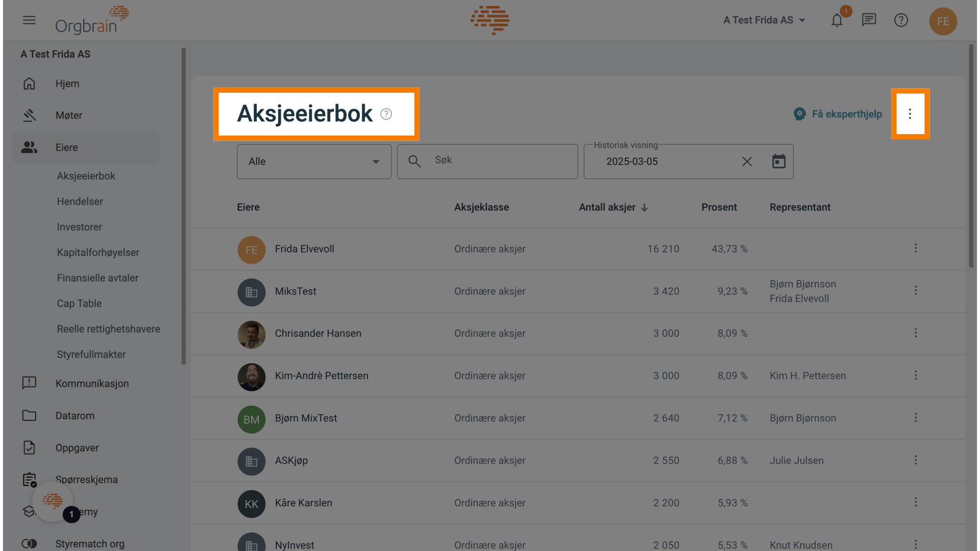Open the Aksjeeierbok three-dot options menu

point(910,114)
